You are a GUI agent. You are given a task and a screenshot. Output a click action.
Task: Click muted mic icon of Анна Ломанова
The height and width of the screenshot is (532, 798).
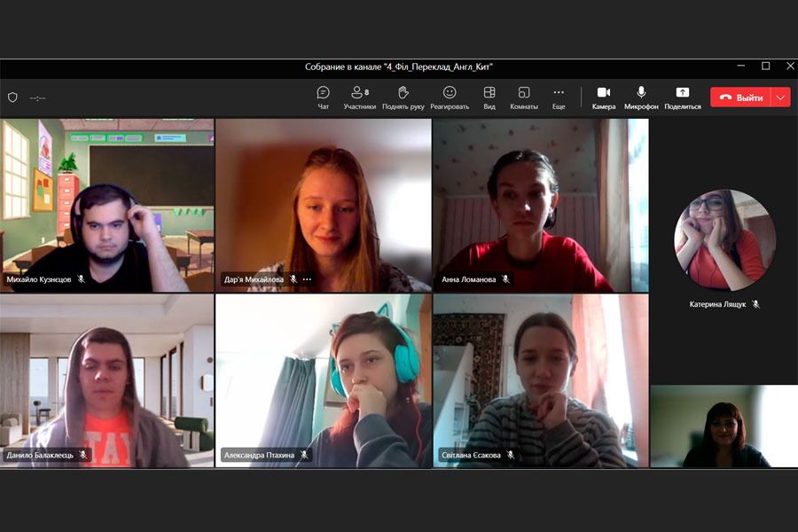(505, 279)
